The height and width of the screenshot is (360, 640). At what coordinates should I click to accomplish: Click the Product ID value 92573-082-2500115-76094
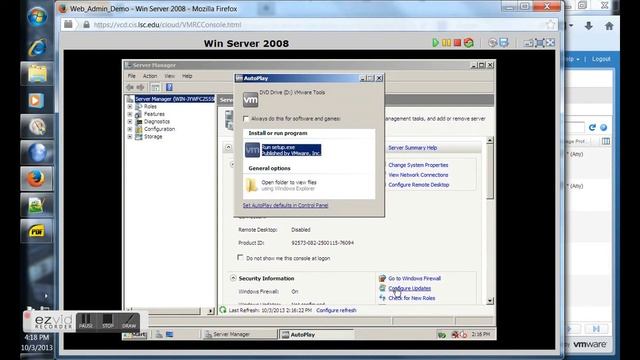point(322,243)
